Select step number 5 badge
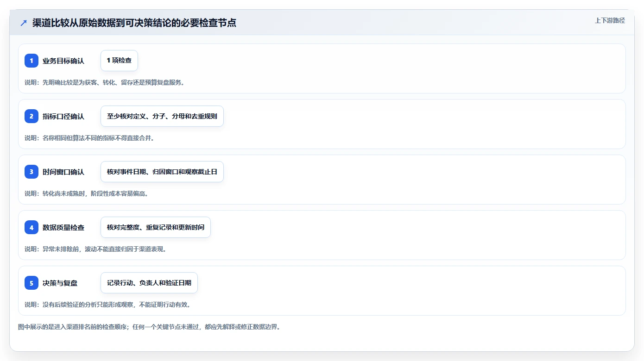644x361 pixels. pyautogui.click(x=32, y=283)
